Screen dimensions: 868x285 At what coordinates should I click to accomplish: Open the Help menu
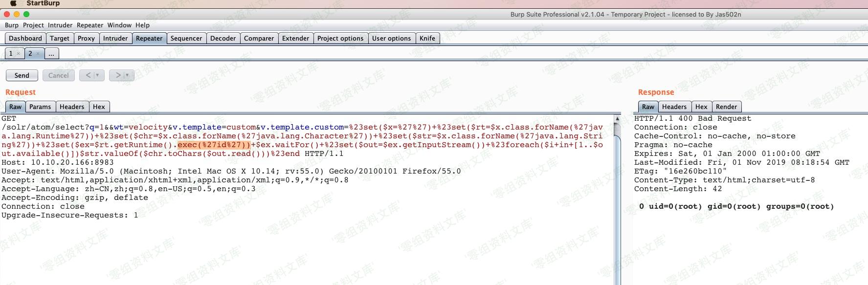tap(142, 25)
